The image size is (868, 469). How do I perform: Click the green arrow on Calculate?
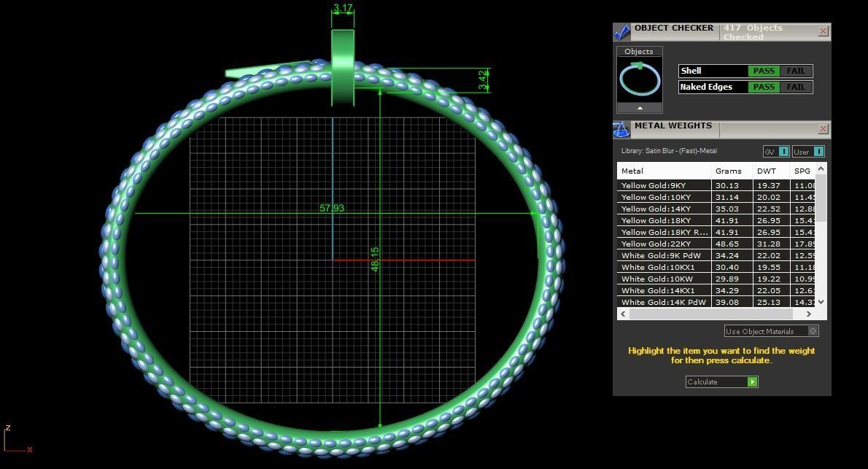pyautogui.click(x=752, y=381)
